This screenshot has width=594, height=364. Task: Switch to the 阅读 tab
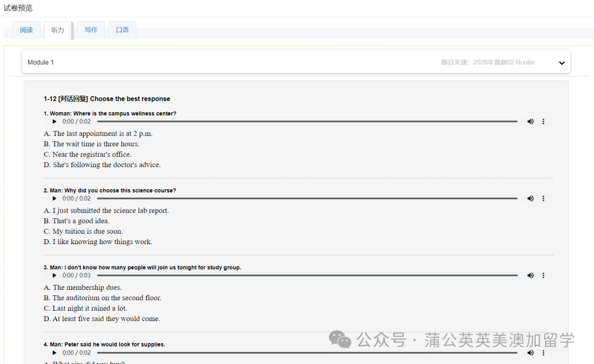pos(26,30)
